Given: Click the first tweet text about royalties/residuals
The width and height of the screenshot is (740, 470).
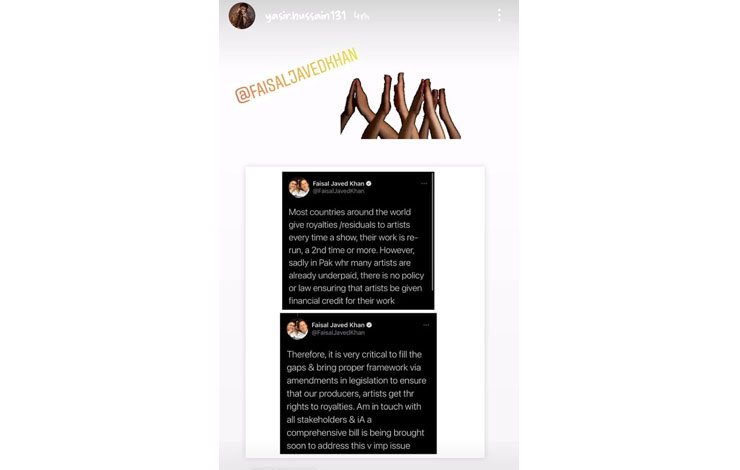Looking at the screenshot, I should (356, 256).
